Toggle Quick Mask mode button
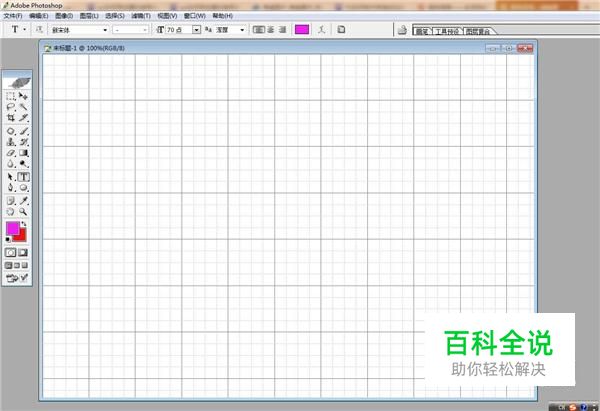The image size is (600, 411). (x=23, y=253)
